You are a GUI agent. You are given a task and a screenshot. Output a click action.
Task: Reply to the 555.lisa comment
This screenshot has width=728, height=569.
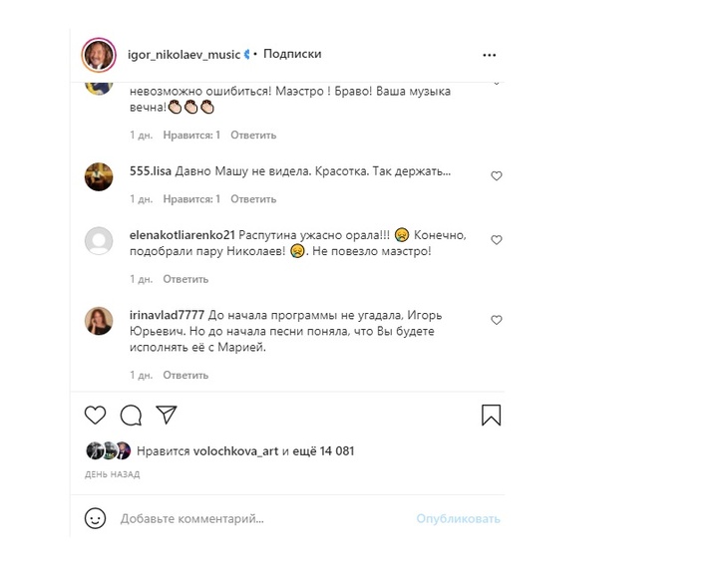click(x=253, y=199)
